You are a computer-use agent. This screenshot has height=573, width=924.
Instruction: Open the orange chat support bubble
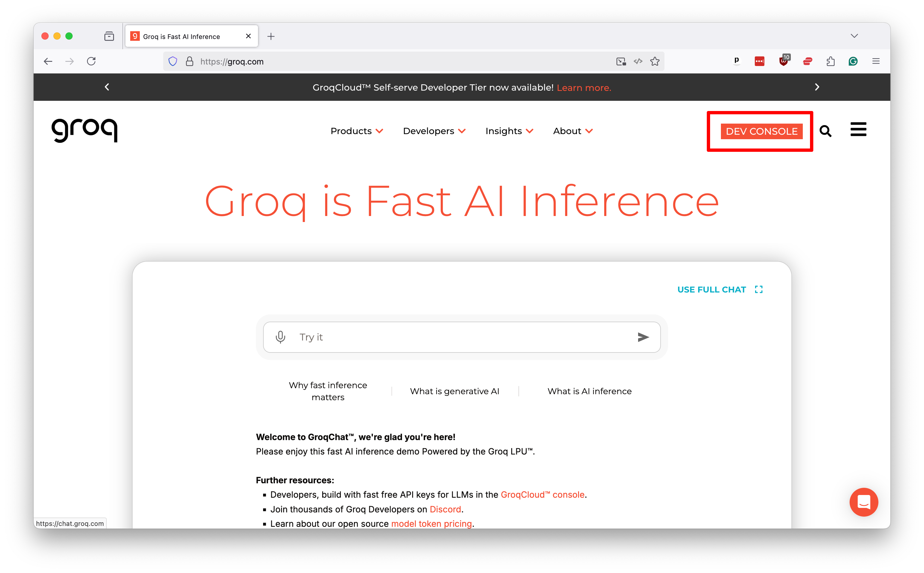click(x=863, y=502)
